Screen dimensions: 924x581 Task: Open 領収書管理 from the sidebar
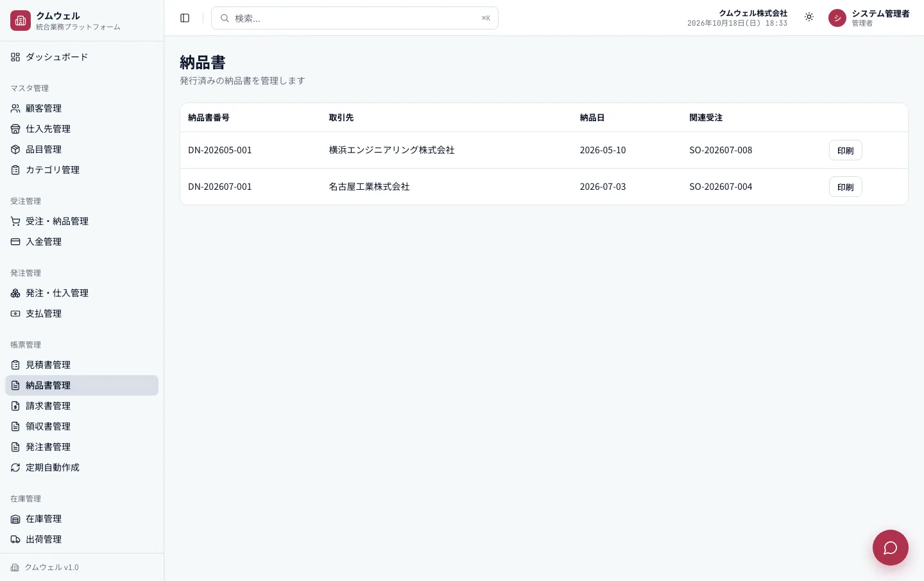tap(81, 426)
